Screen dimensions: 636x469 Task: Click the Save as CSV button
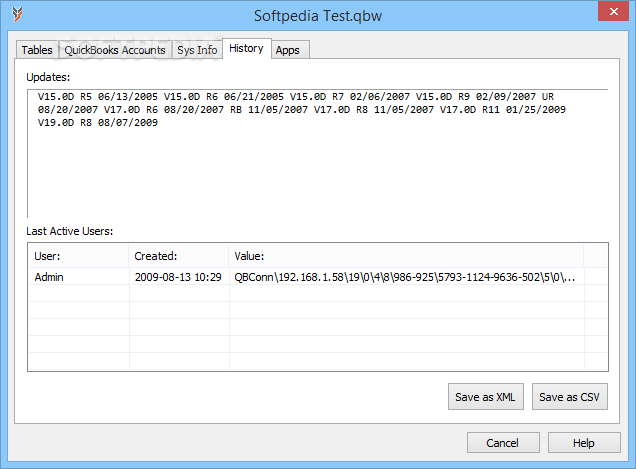(x=569, y=396)
